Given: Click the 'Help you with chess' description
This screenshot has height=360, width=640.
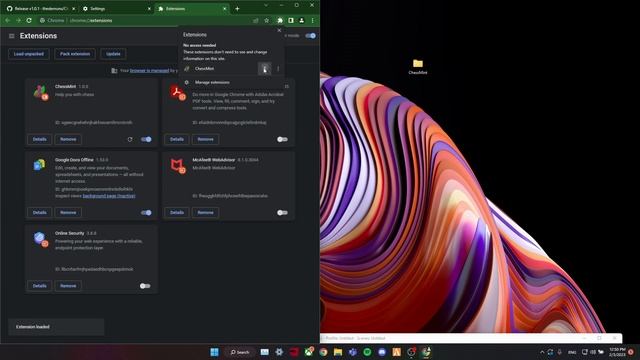Looking at the screenshot, I should coord(74,94).
